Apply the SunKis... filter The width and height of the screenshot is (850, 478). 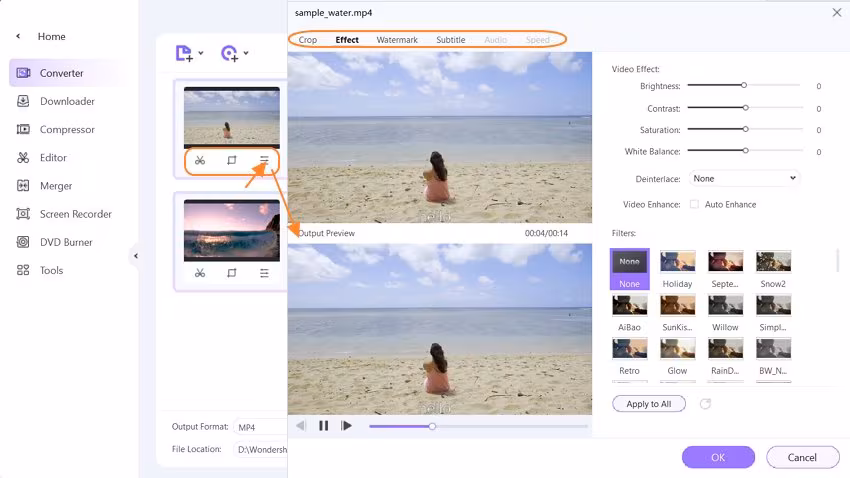point(678,313)
